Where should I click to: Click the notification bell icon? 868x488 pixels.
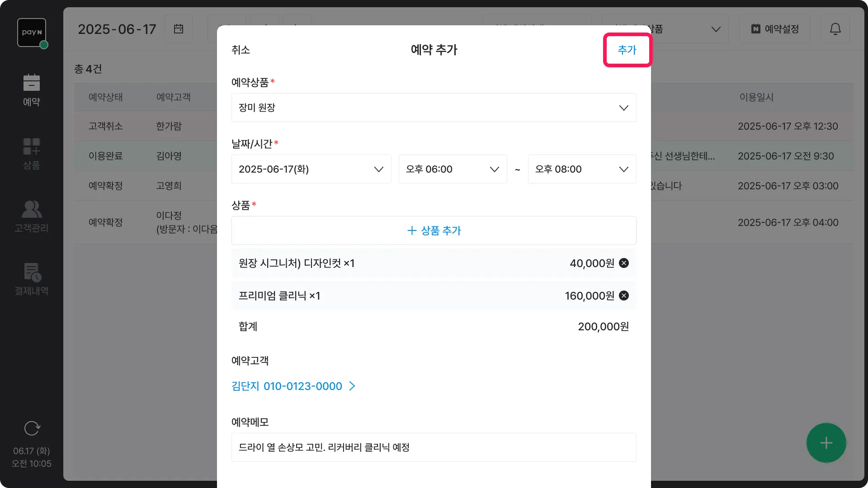[835, 29]
